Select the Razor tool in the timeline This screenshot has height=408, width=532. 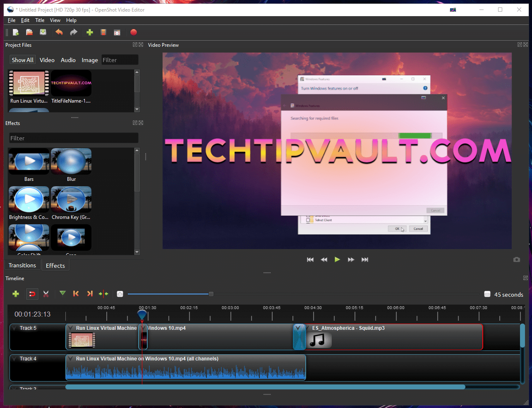pos(46,294)
